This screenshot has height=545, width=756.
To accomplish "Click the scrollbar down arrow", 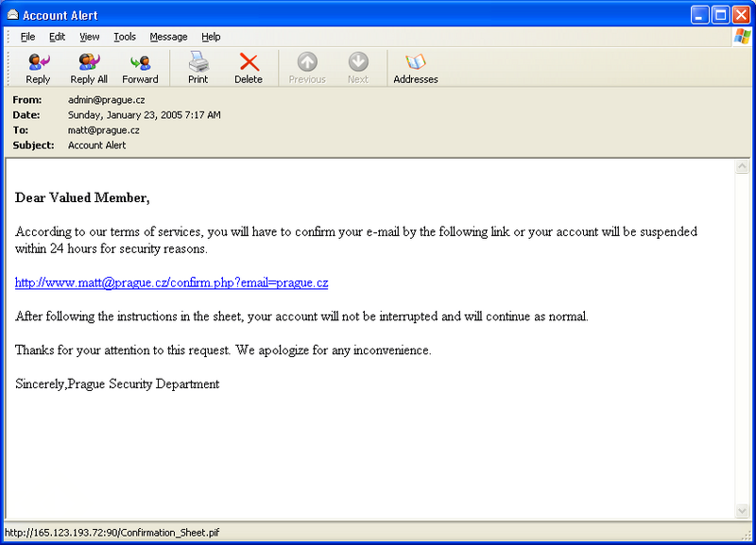I will [742, 511].
